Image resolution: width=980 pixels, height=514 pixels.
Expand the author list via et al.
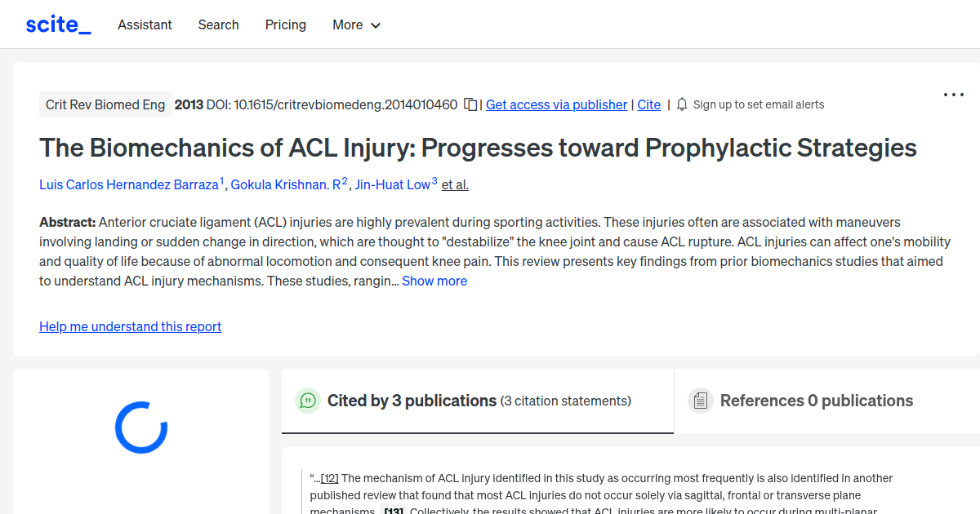pyautogui.click(x=454, y=184)
